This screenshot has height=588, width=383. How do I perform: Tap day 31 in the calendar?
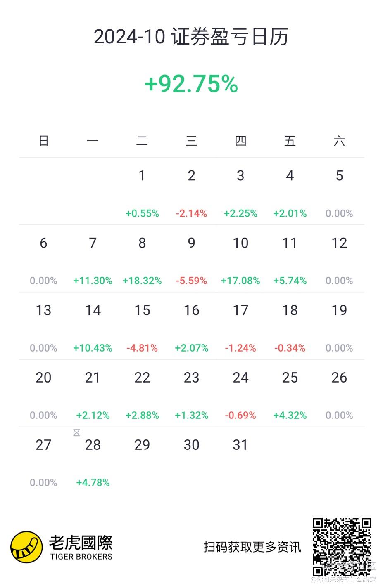(240, 445)
